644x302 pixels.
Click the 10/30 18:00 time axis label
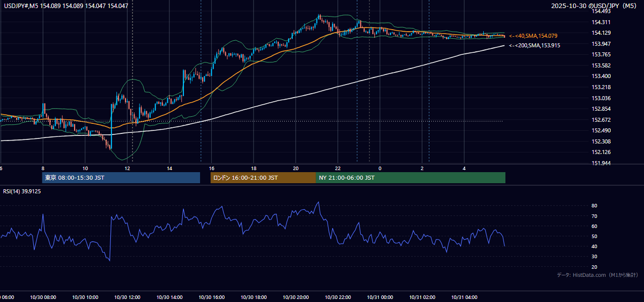253,297
